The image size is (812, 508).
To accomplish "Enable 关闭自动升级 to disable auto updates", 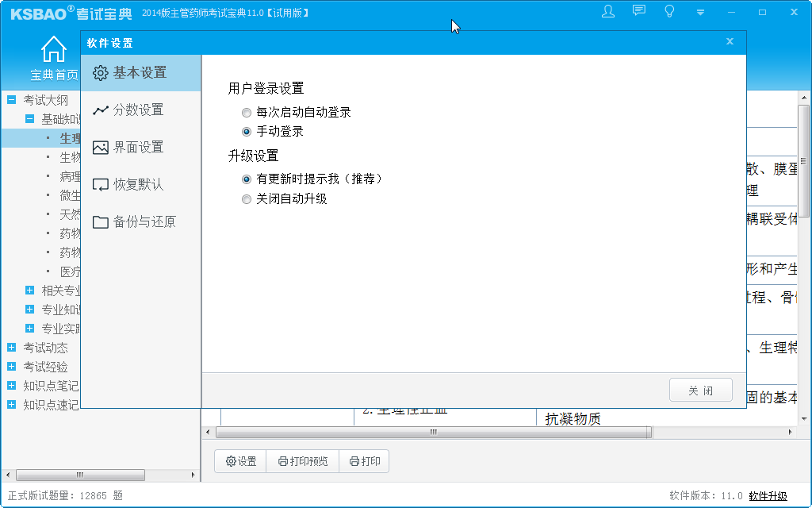I will pyautogui.click(x=246, y=198).
